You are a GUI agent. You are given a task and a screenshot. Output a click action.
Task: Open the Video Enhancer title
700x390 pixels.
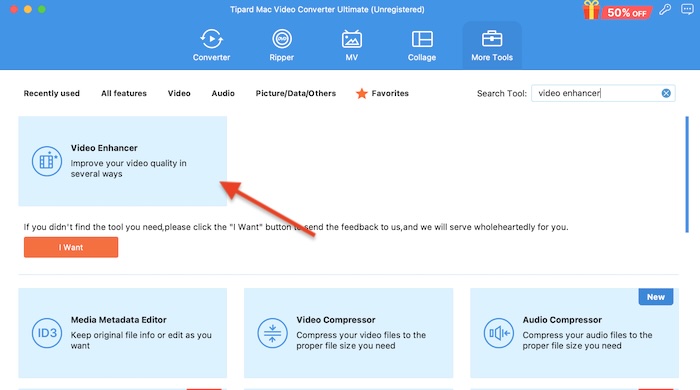click(104, 148)
